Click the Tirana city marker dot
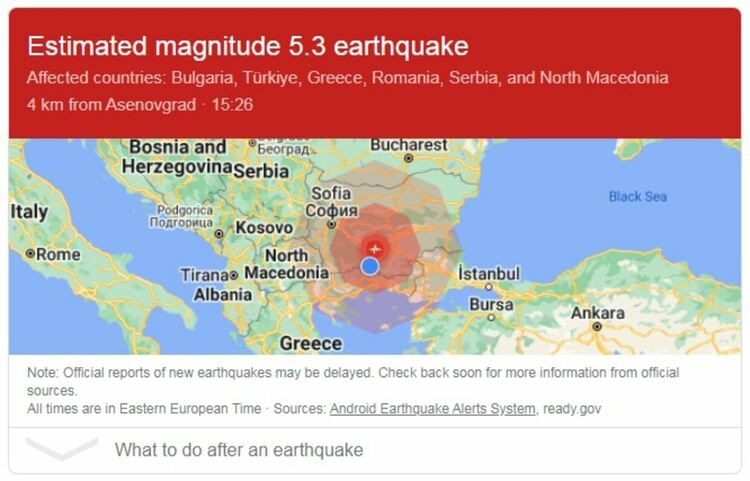 [x=234, y=275]
